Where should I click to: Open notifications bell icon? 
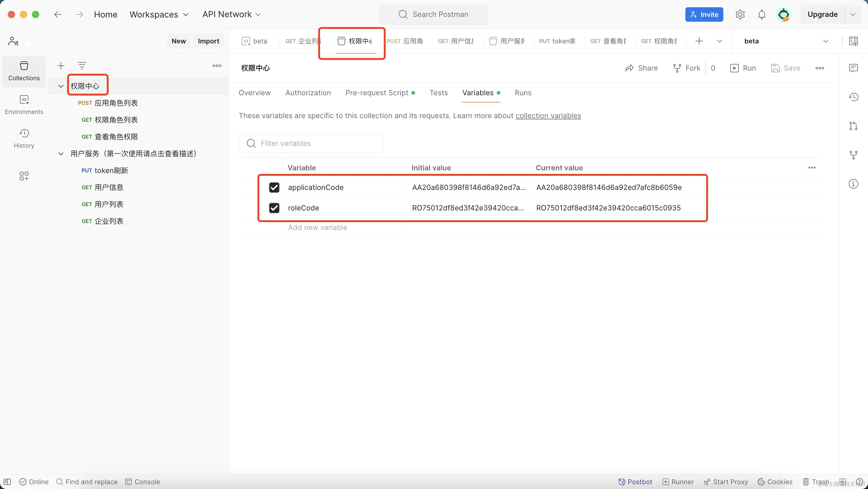pos(762,14)
